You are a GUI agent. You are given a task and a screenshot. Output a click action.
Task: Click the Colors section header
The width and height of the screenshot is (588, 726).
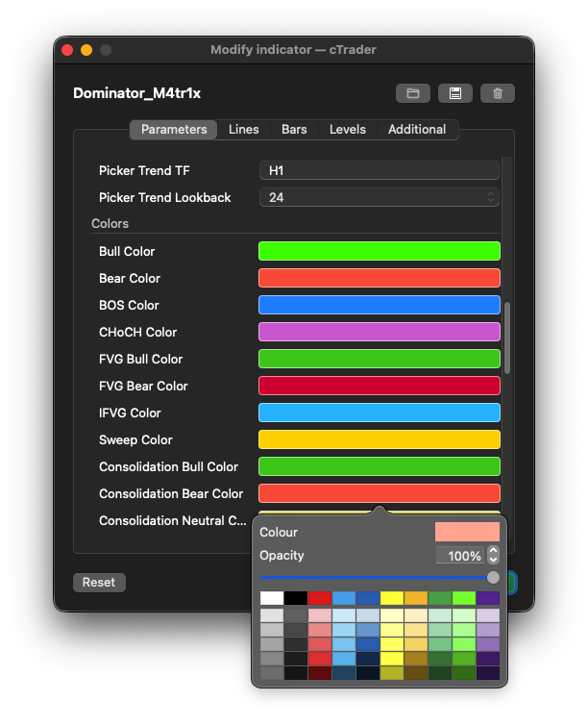[110, 224]
